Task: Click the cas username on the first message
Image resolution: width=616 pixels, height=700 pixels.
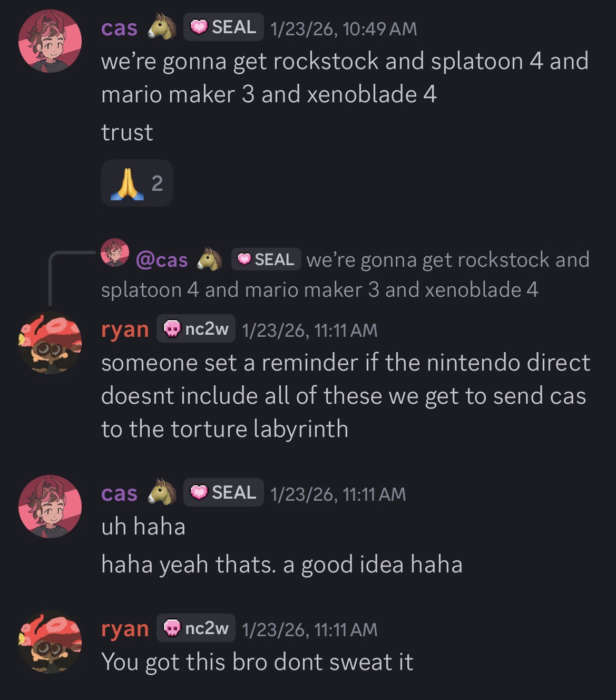Action: pyautogui.click(x=119, y=27)
